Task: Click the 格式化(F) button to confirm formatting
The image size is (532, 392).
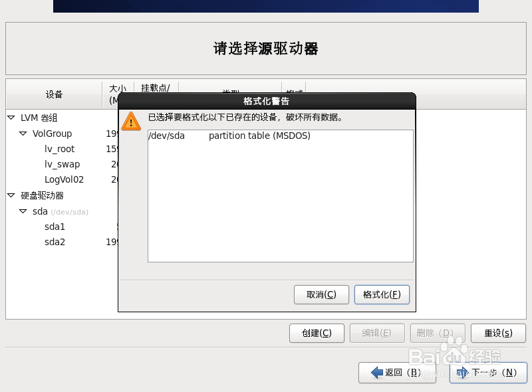Action: click(382, 294)
